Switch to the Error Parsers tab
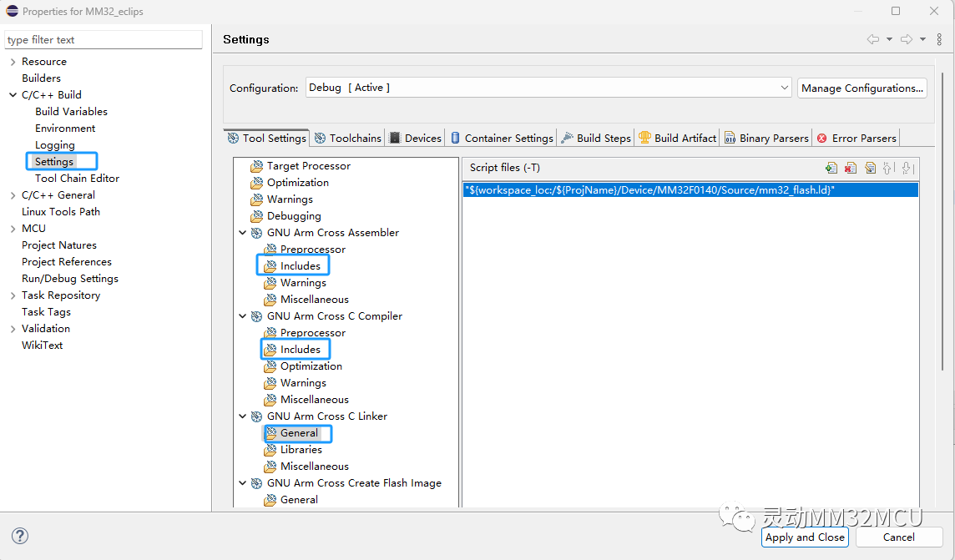This screenshot has width=955, height=560. tap(856, 138)
